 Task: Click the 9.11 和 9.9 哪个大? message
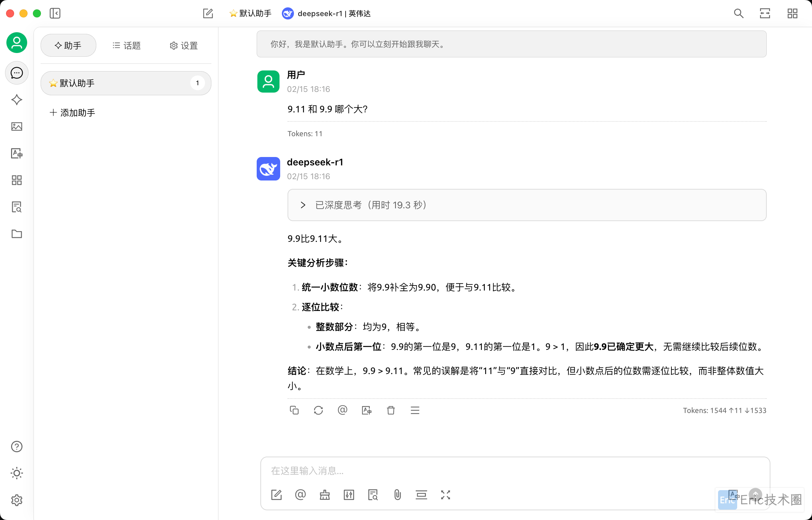pyautogui.click(x=327, y=109)
